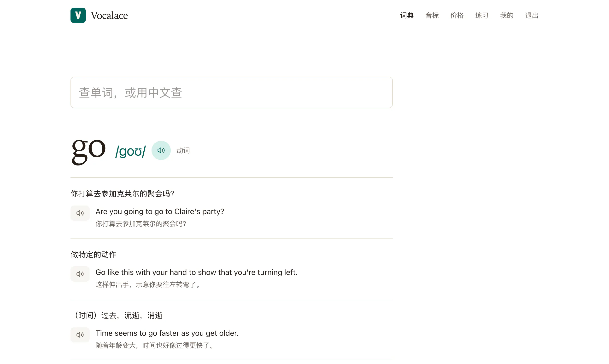Click sentence Are you going to go to Claire's party?
The image size is (609, 364).
tap(160, 211)
